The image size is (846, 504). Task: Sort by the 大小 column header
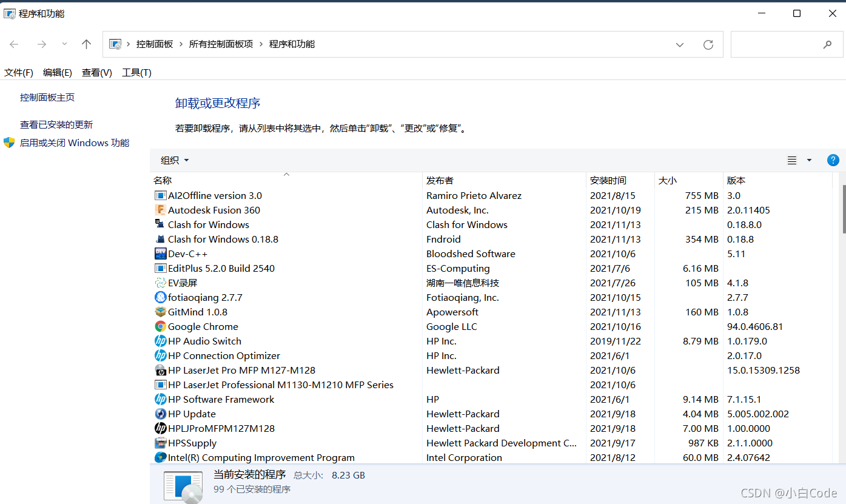[689, 180]
